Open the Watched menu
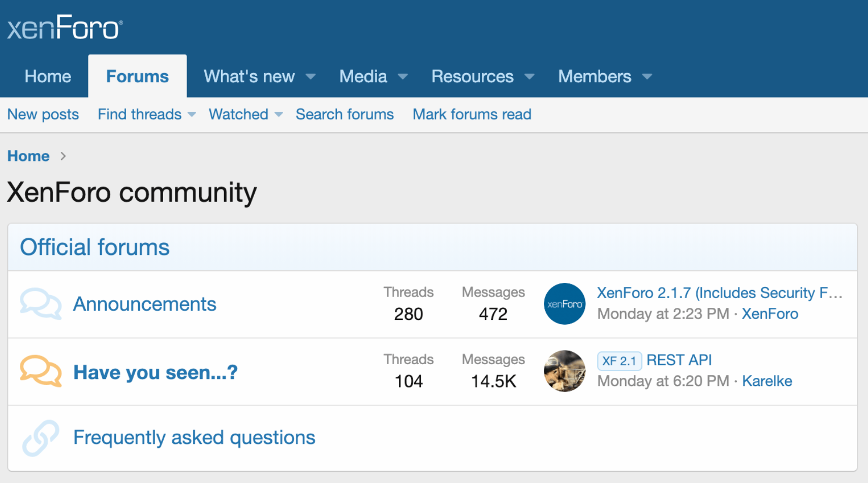 click(238, 114)
